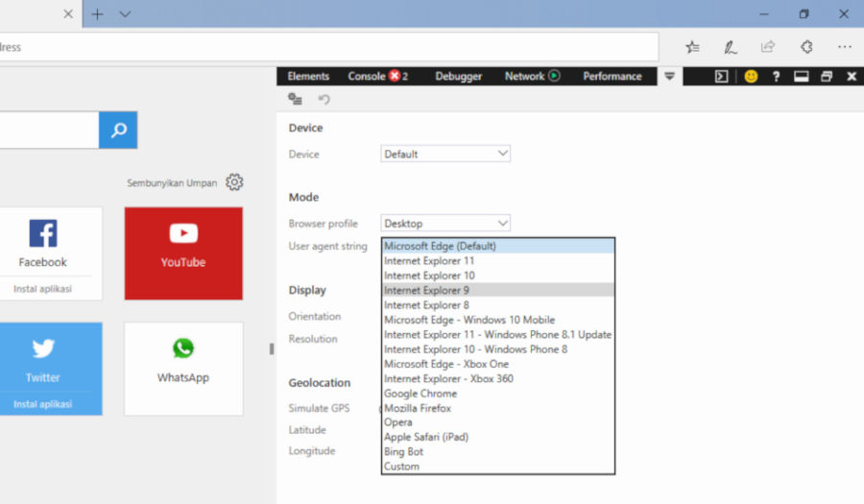Image resolution: width=864 pixels, height=504 pixels.
Task: Switch to the Console tab
Action: (x=366, y=76)
